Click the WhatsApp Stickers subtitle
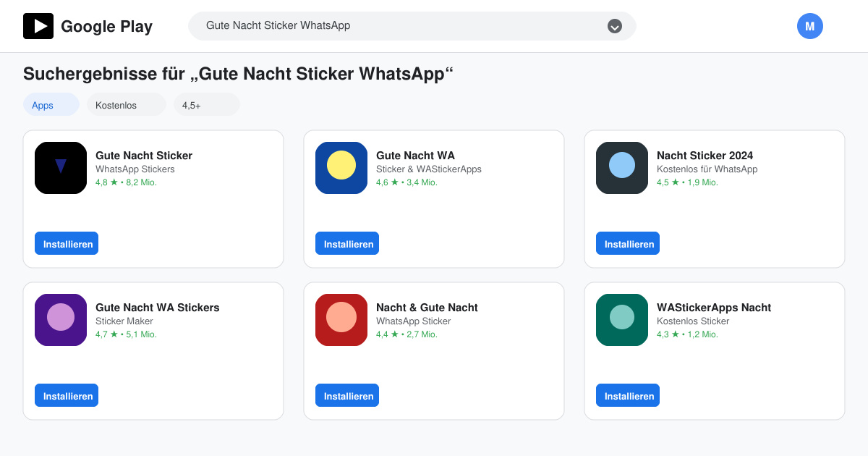 pyautogui.click(x=135, y=169)
